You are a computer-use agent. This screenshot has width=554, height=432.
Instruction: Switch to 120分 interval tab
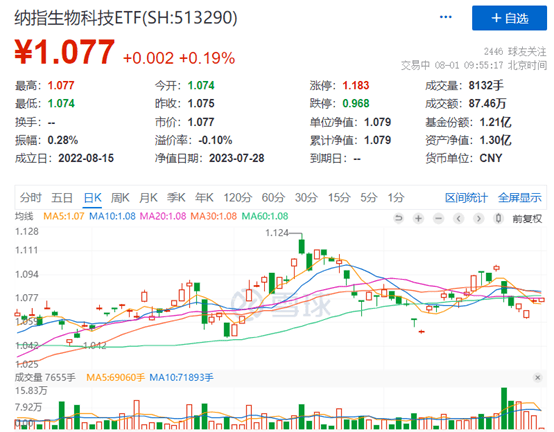(237, 197)
